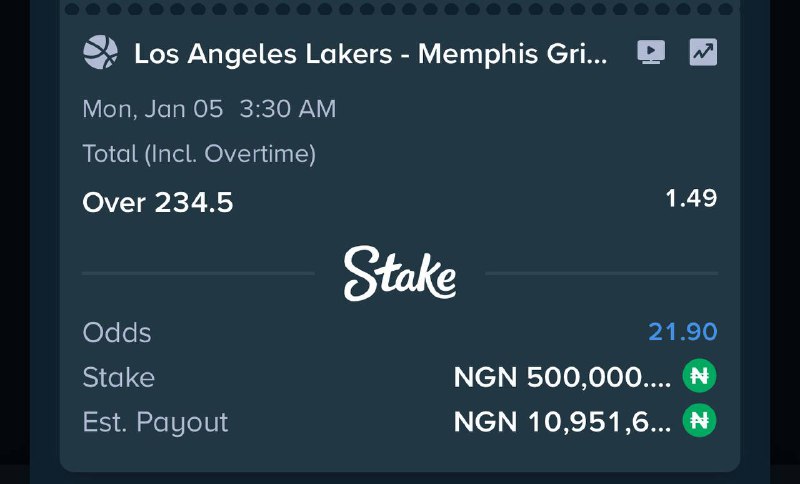Click the Mon, Jan 05 3:30 AM date
800x484 pixels.
click(x=209, y=109)
